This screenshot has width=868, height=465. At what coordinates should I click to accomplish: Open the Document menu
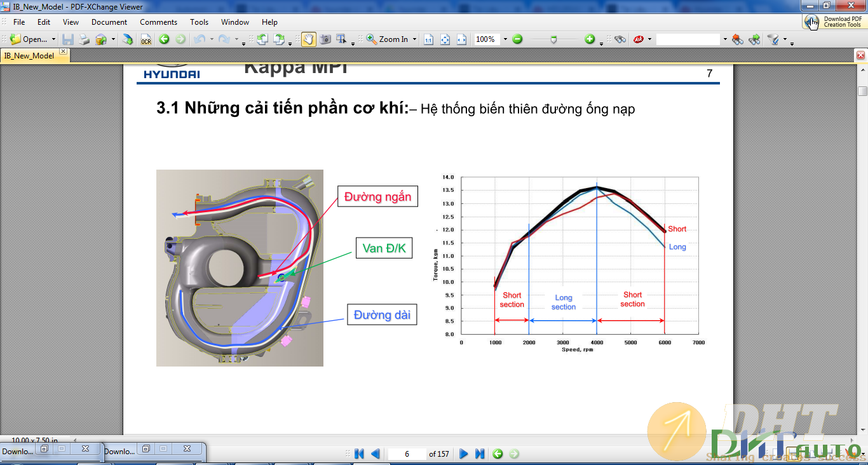[109, 22]
